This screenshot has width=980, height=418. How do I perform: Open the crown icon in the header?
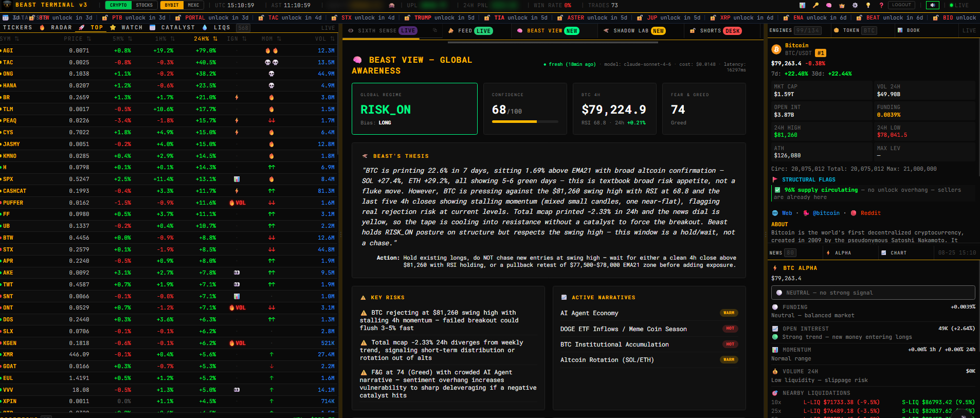842,5
